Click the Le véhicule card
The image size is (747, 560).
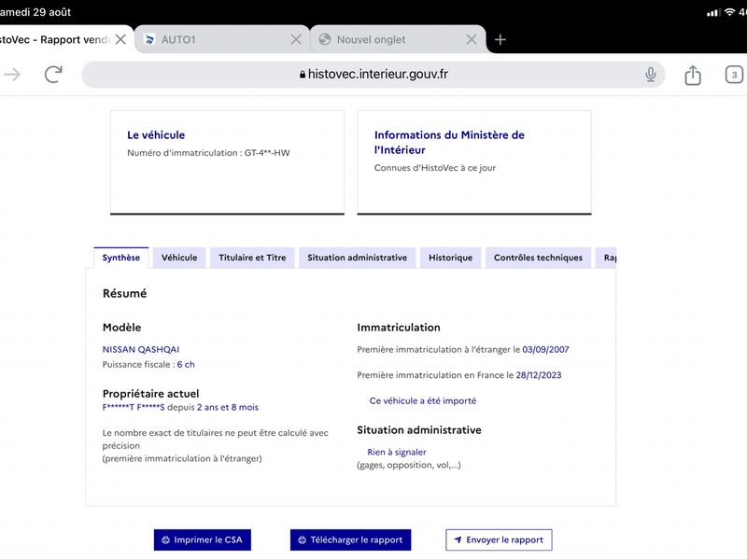click(x=227, y=162)
